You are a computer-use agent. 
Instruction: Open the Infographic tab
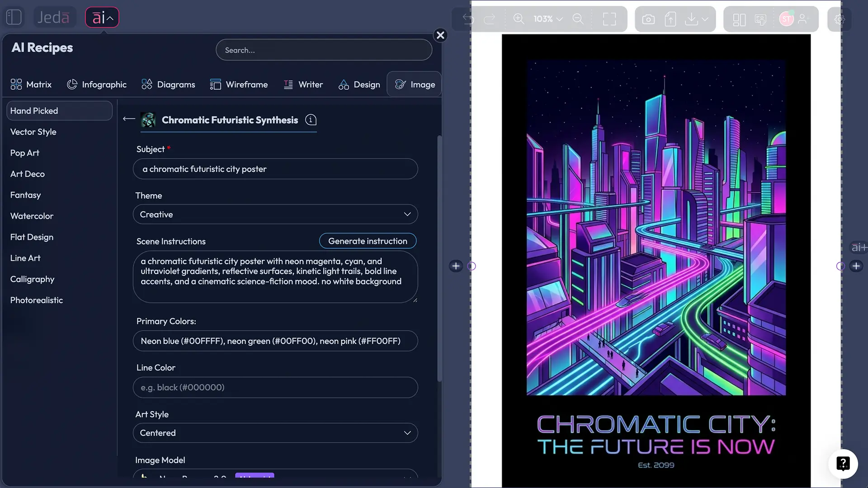[97, 84]
